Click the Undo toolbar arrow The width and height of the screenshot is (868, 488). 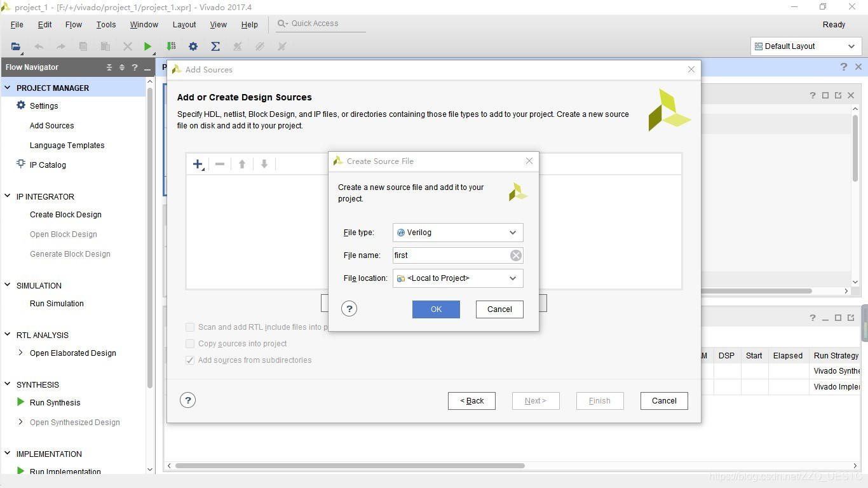[x=39, y=46]
